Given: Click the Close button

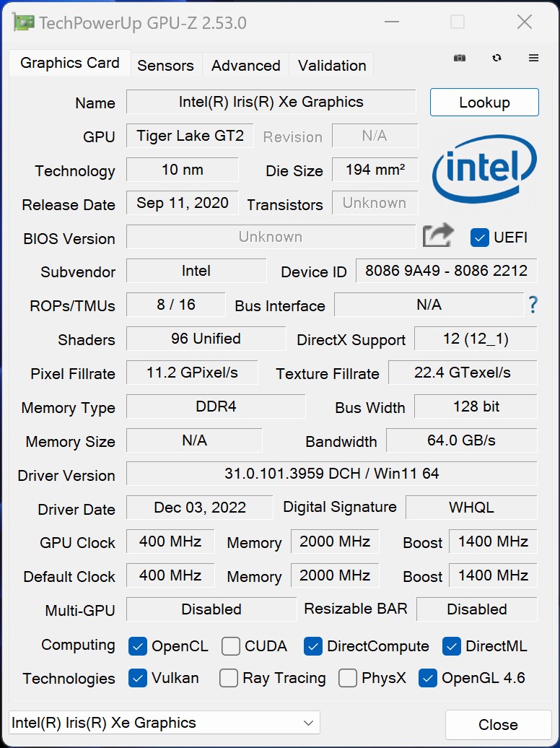Looking at the screenshot, I should pos(498,724).
